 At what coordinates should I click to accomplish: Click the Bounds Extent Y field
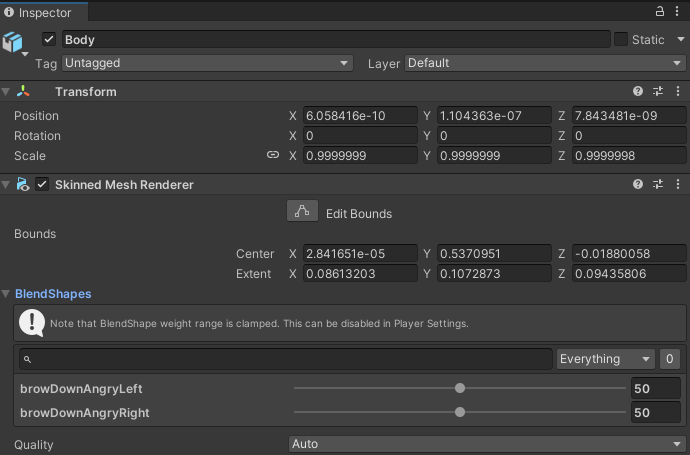[494, 273]
